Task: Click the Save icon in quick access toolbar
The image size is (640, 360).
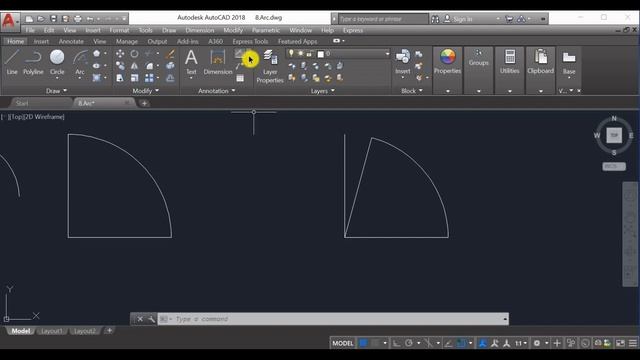Action: point(53,19)
